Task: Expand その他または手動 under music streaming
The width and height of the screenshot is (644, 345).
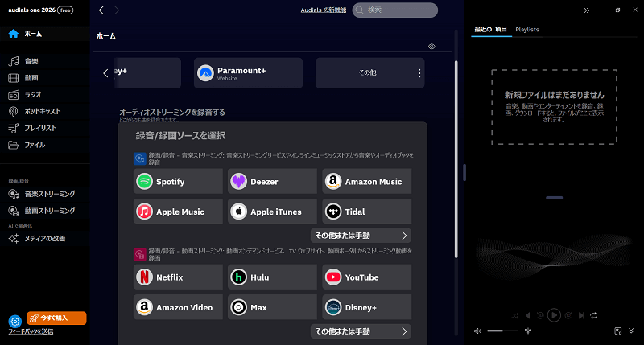Action: point(360,236)
